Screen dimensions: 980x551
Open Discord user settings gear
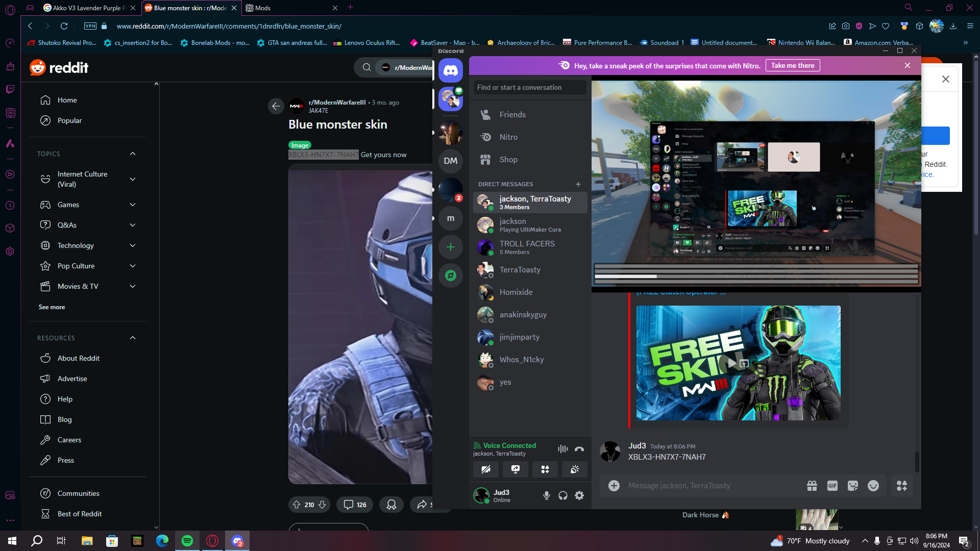pos(579,495)
